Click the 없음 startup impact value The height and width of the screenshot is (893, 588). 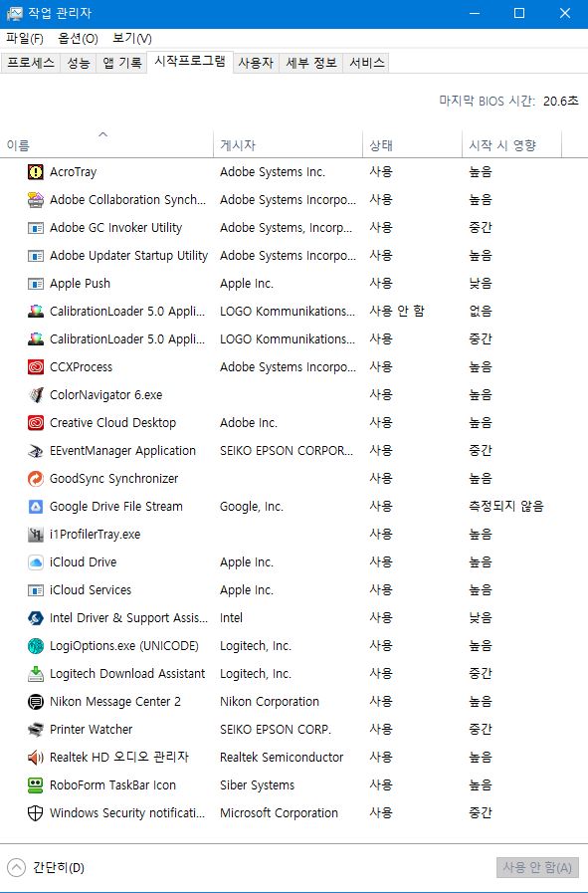tap(481, 312)
